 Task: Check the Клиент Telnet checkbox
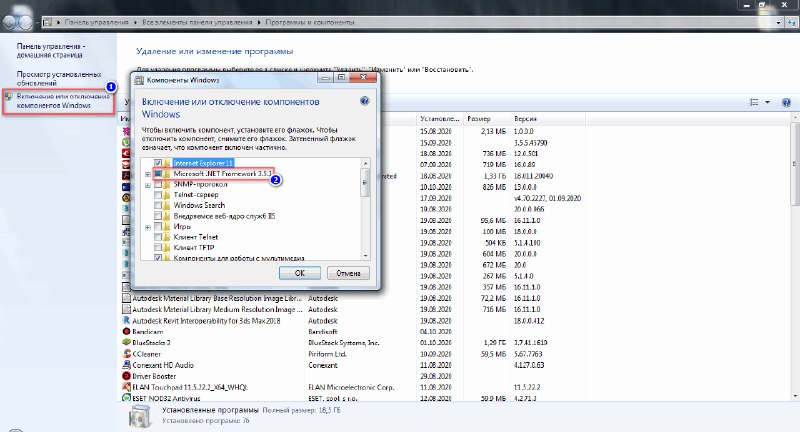tap(158, 237)
